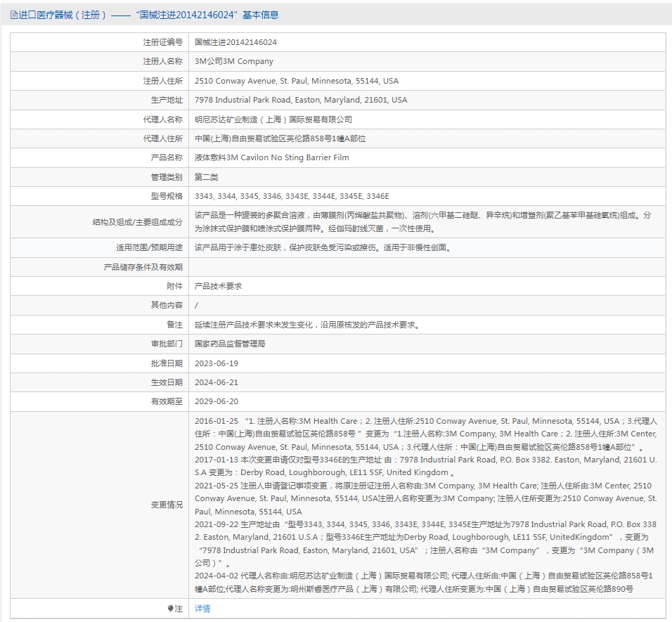Image resolution: width=672 pixels, height=622 pixels.
Task: Click the 适用范围/预期用途 label
Action: point(149,247)
